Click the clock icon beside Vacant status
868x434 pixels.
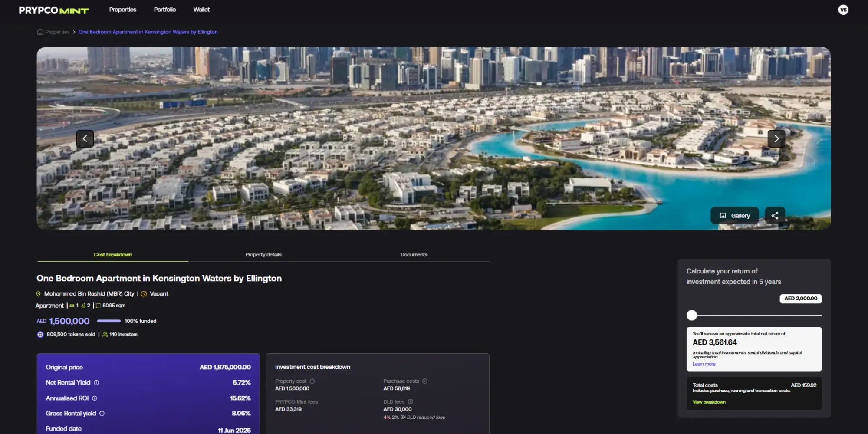[x=144, y=293]
